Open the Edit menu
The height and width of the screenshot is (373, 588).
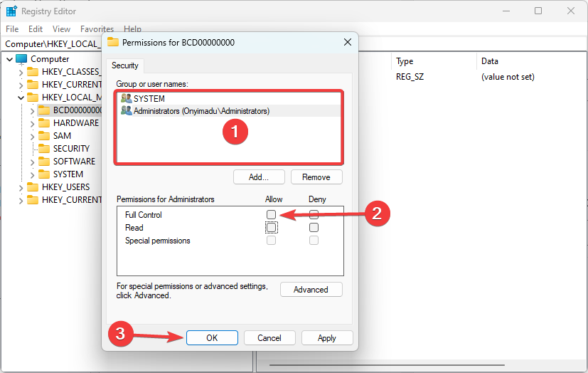(x=36, y=29)
